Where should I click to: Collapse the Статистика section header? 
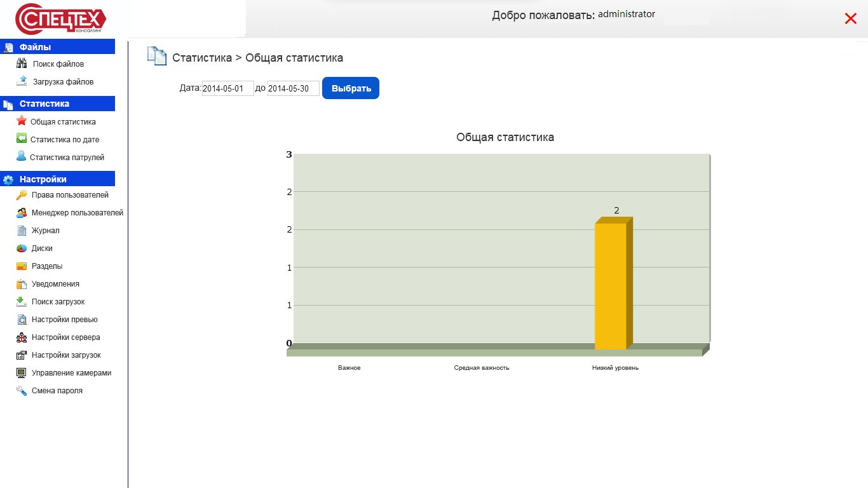point(57,104)
